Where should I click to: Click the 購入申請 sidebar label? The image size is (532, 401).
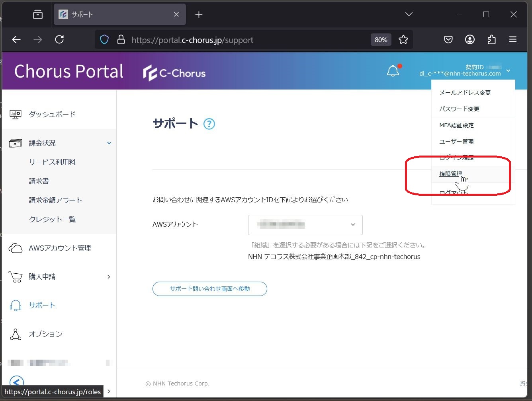pyautogui.click(x=42, y=277)
